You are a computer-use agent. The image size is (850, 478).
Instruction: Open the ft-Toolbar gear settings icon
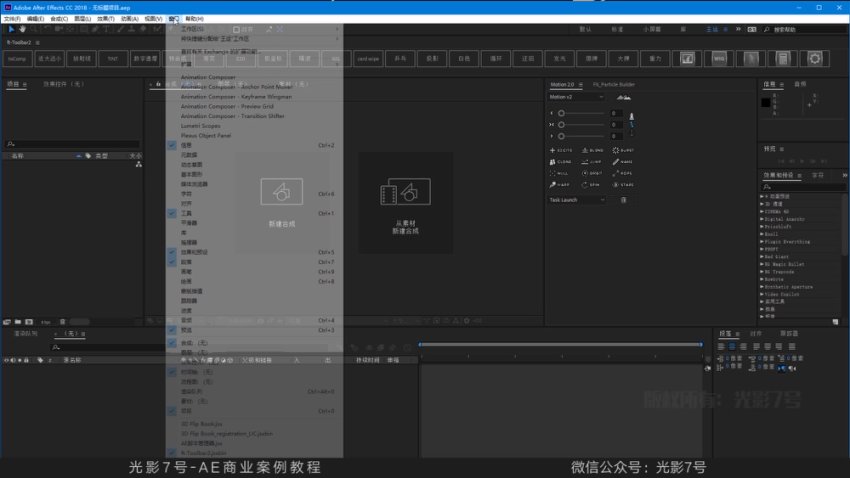tap(814, 59)
